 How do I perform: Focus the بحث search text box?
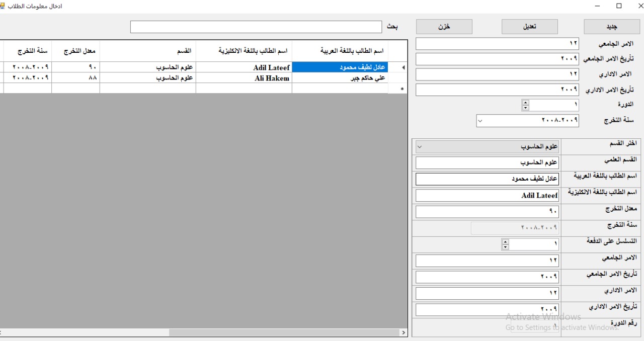tap(256, 27)
